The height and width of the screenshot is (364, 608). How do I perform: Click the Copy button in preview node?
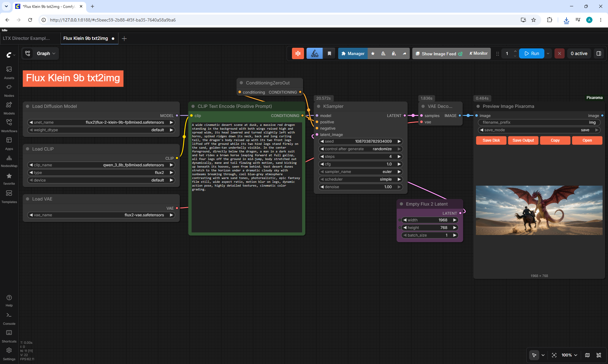point(555,140)
